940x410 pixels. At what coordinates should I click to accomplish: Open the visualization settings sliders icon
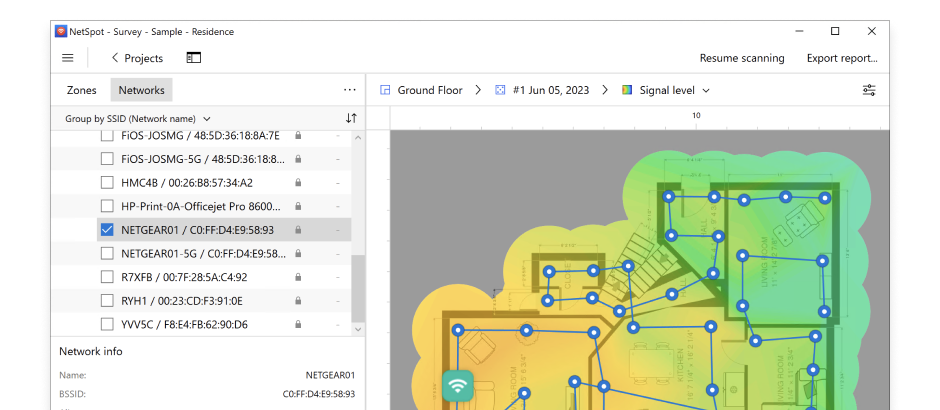pos(869,91)
